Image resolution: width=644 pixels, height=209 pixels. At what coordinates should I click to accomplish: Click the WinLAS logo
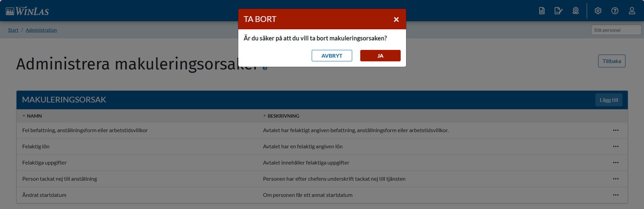[x=27, y=11]
